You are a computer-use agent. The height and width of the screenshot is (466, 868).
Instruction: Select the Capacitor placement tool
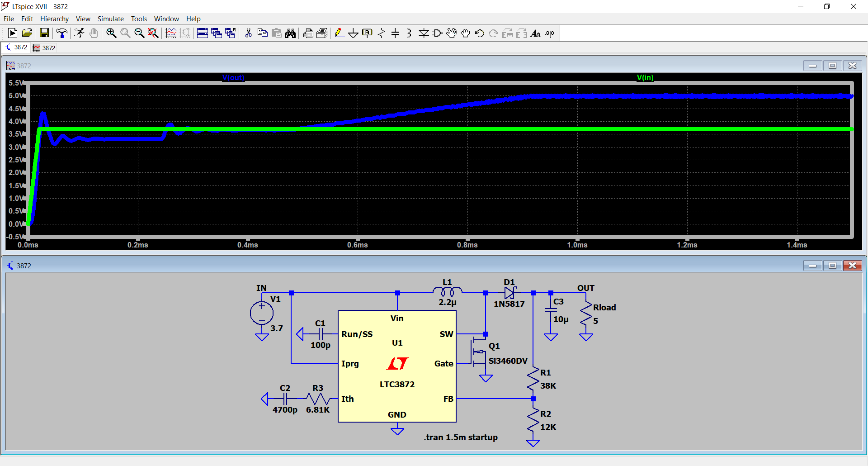[x=395, y=33]
